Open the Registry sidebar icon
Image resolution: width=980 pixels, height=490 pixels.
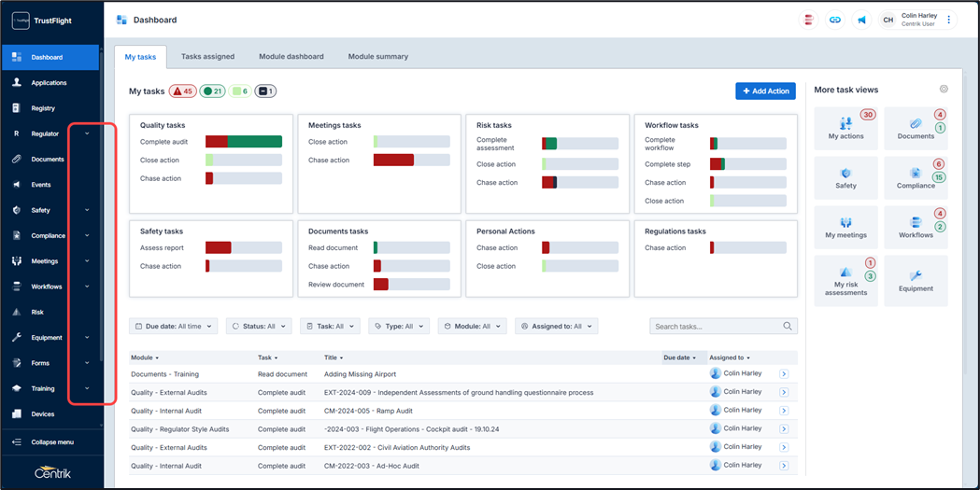tap(17, 108)
